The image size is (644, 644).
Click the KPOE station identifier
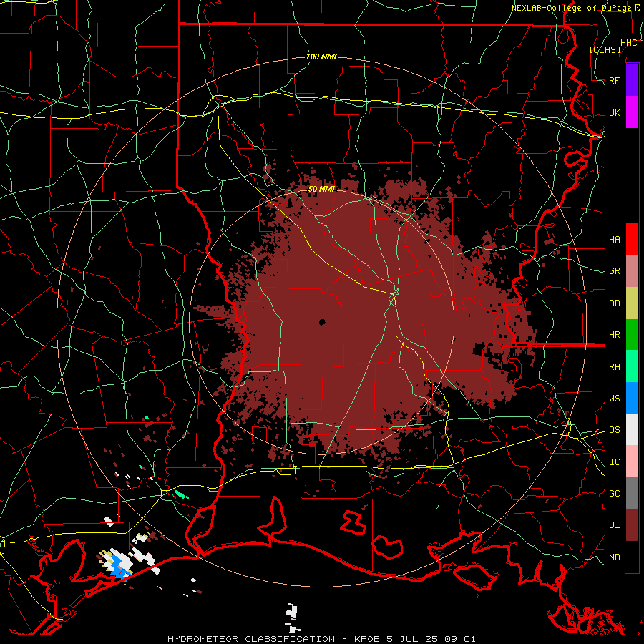[364, 639]
